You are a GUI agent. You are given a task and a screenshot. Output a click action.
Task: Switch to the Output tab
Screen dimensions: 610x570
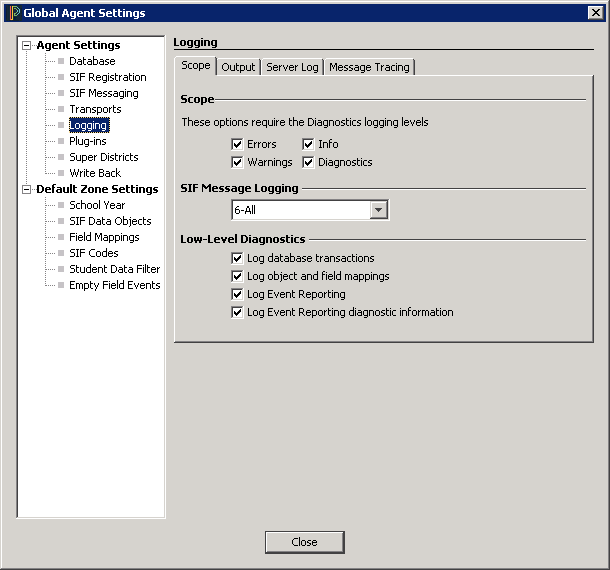click(x=238, y=67)
